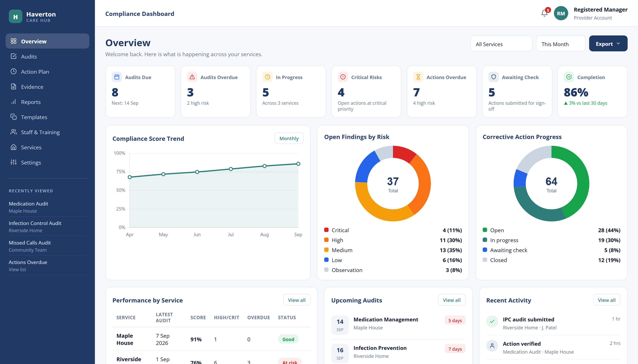Click the Critical Risks alert circle icon
Viewport: 638px width, 364px height.
pos(343,77)
